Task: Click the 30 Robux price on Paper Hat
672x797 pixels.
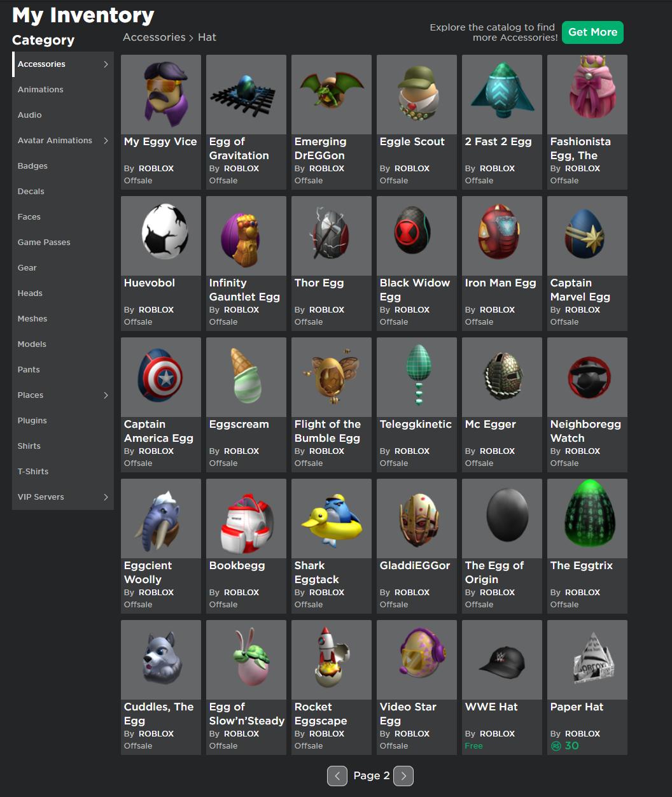Action: tap(565, 746)
